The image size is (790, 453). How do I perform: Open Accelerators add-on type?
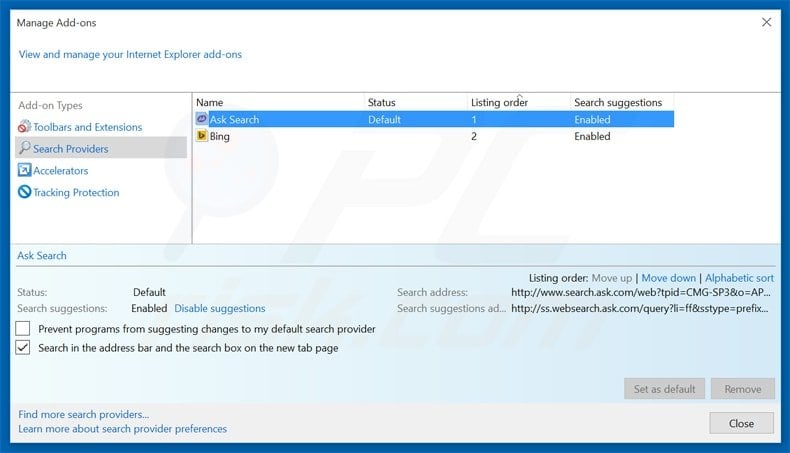(60, 171)
